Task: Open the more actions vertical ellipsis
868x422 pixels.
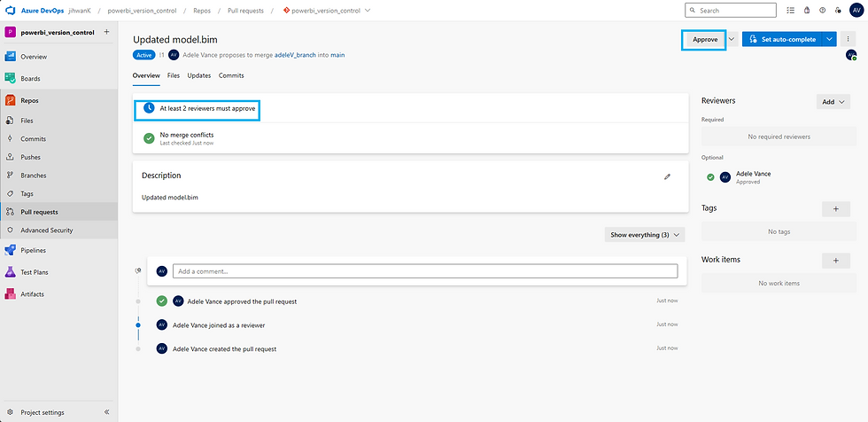Action: pos(849,39)
